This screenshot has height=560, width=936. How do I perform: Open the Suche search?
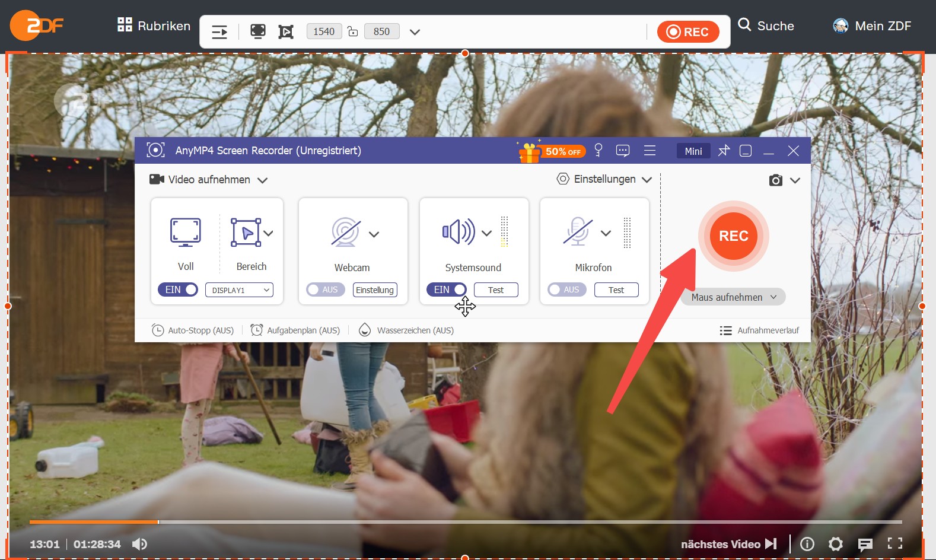click(x=766, y=26)
